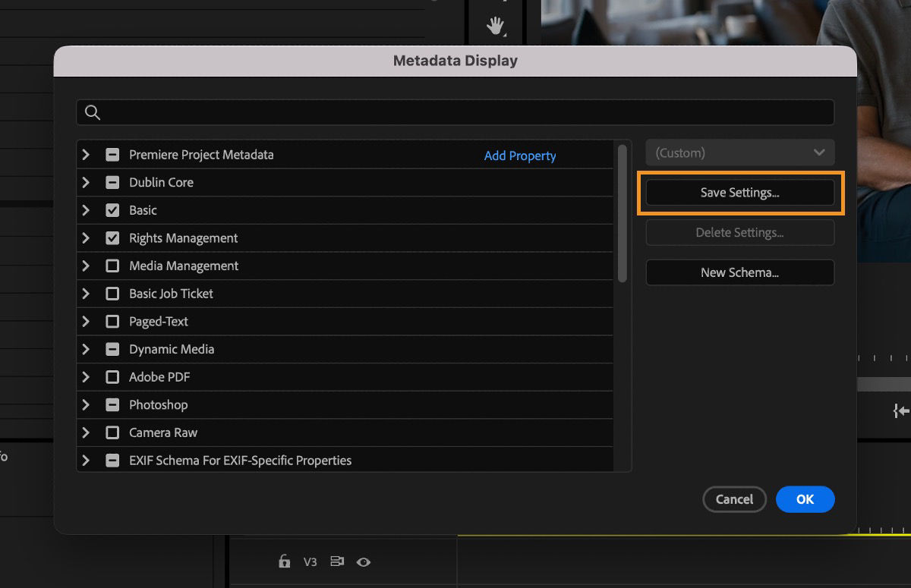Viewport: 911px width, 588px height.
Task: Enable the Adobe PDF checkbox
Action: pos(112,376)
